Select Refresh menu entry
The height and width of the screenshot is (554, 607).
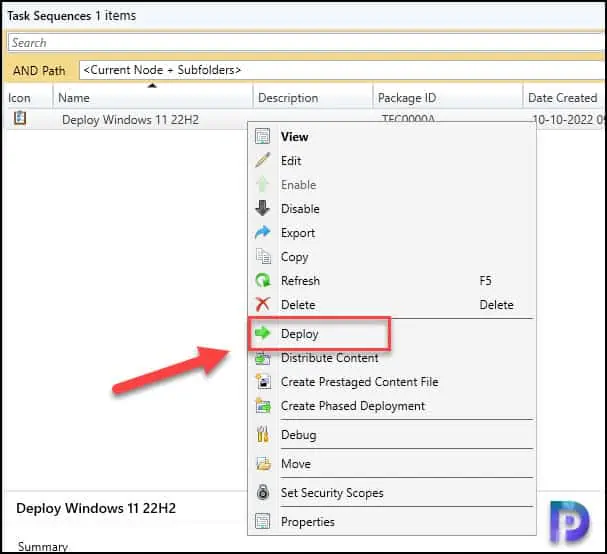[x=392, y=280]
